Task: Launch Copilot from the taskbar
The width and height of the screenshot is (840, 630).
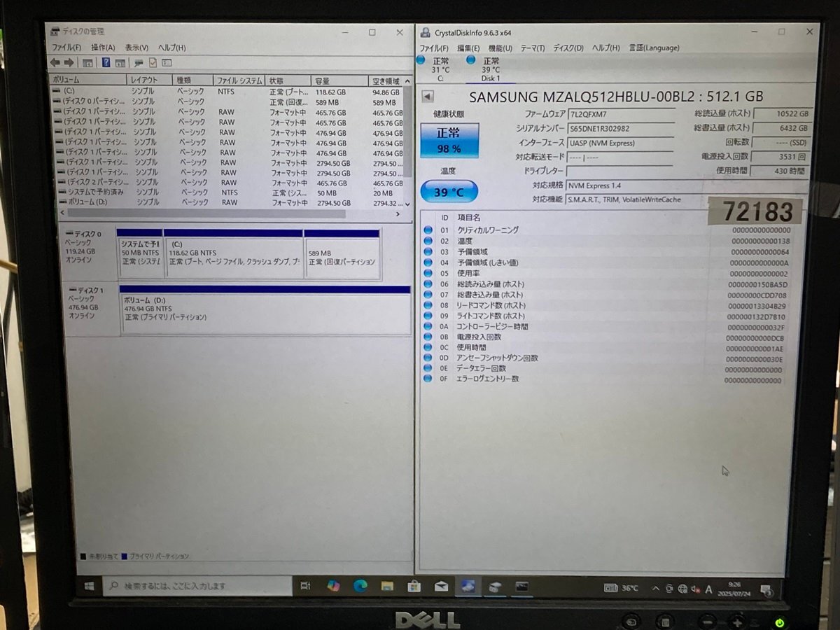Action: click(x=333, y=586)
